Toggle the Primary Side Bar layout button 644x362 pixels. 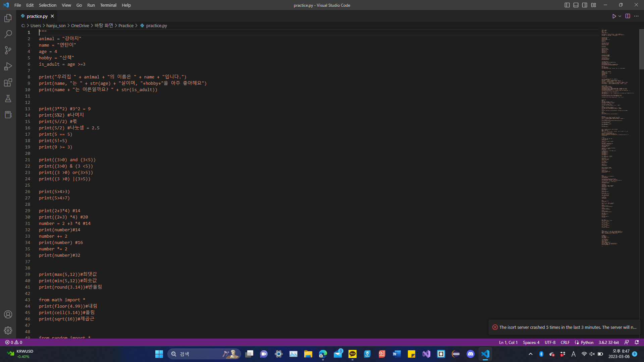(x=567, y=5)
